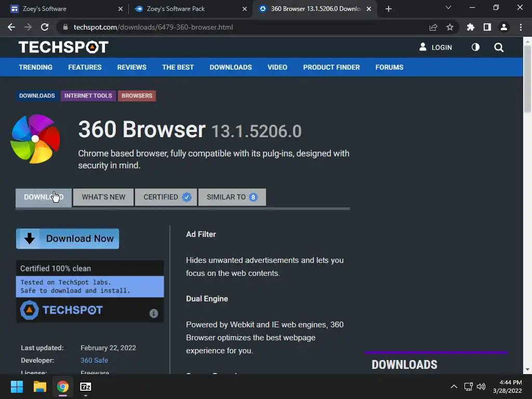Click the INTERNET TOOLS breadcrumb tag
Viewport: 532px width, 399px height.
(x=88, y=96)
